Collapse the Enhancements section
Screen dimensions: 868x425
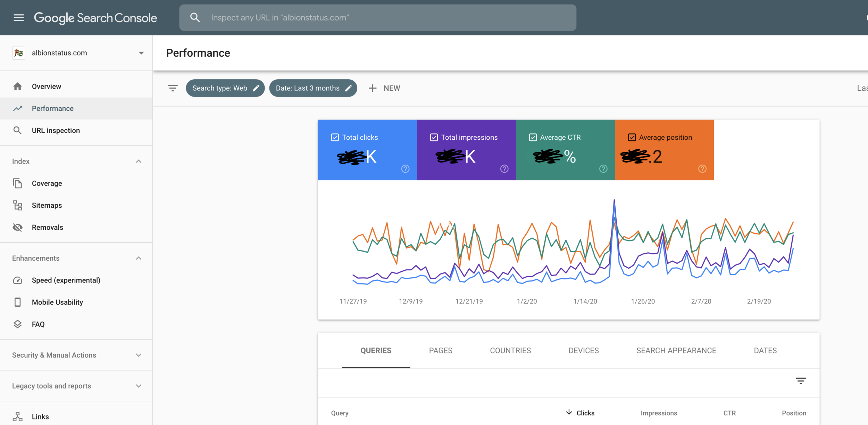[x=139, y=258]
